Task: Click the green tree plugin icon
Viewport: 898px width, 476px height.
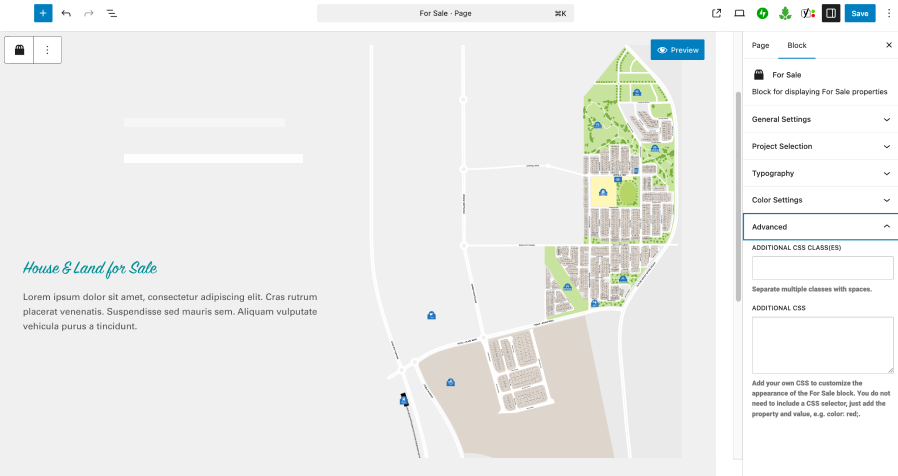Action: tap(785, 13)
